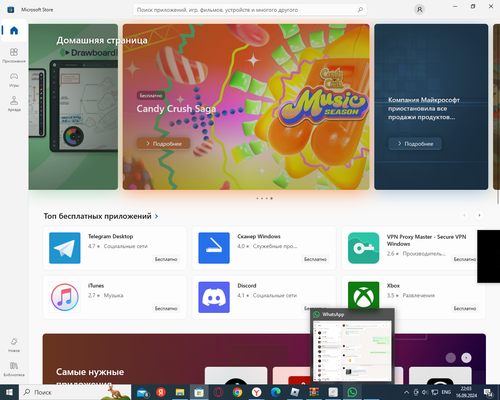Screen dimensions: 500x400
Task: Open the Apps section in sidebar
Action: tap(14, 55)
